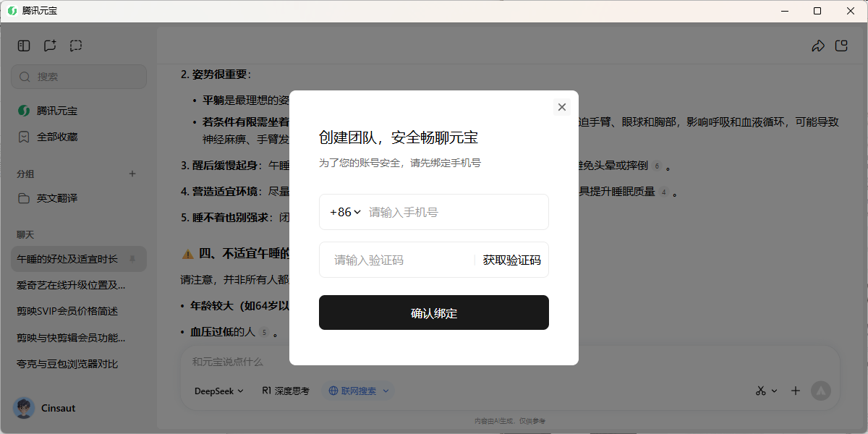Click the Cinsaut username text
Viewport: 868px width, 434px height.
pyautogui.click(x=59, y=408)
